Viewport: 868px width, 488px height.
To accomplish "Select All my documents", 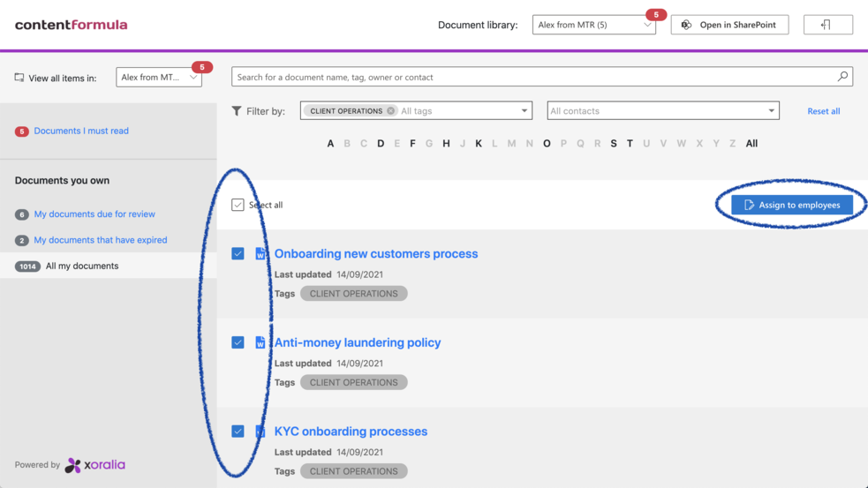I will [x=82, y=267].
